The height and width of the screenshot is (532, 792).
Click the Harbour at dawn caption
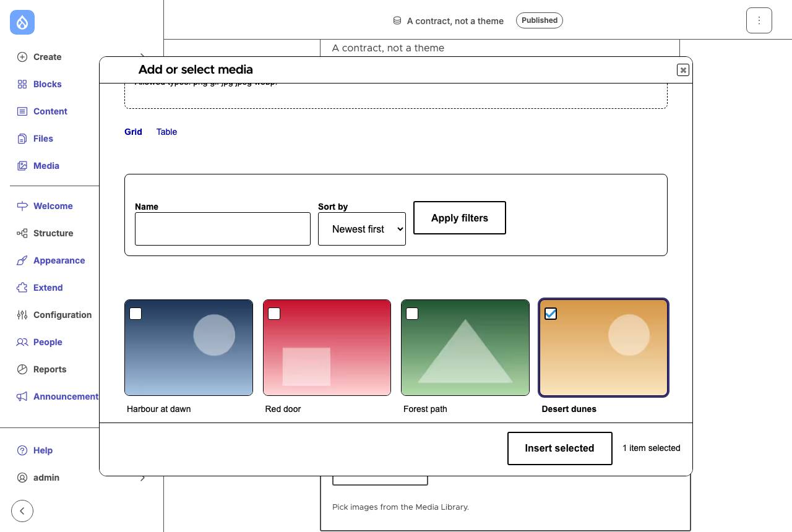tap(159, 409)
